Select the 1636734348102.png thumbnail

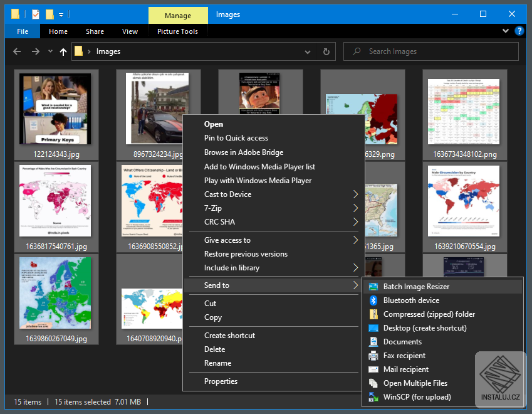(x=464, y=112)
